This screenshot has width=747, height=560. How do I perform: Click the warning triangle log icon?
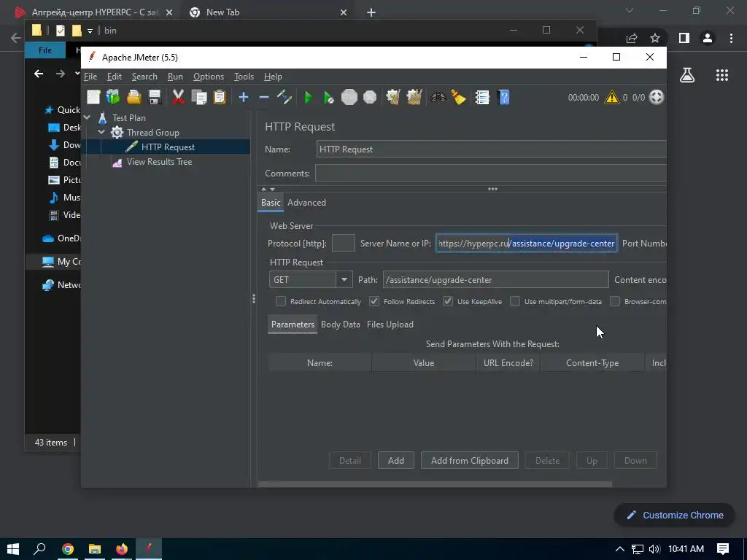pyautogui.click(x=612, y=97)
